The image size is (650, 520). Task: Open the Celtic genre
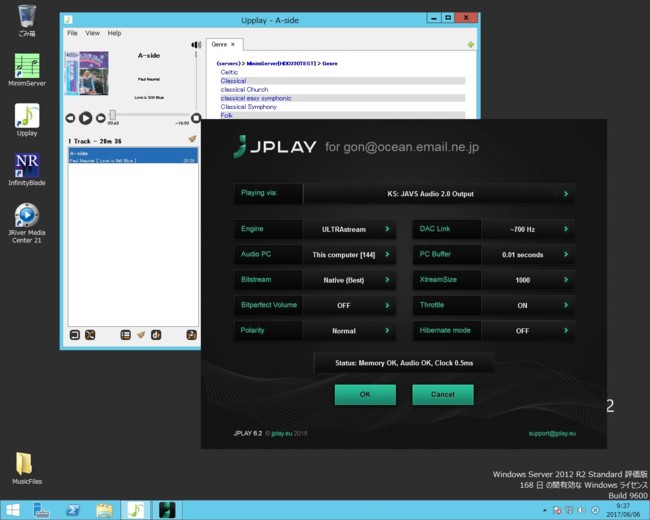tap(229, 72)
